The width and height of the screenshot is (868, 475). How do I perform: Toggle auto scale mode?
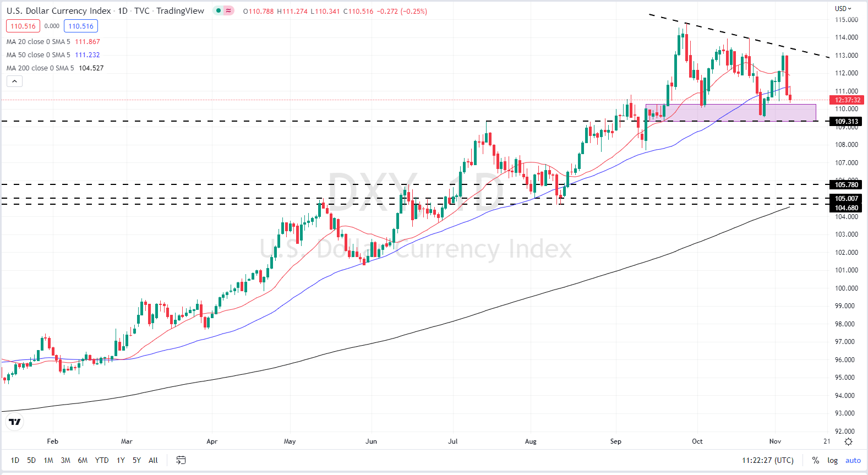tap(853, 460)
